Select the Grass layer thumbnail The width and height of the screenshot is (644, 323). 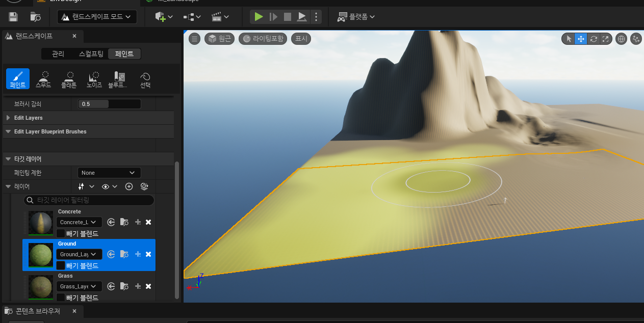click(40, 287)
